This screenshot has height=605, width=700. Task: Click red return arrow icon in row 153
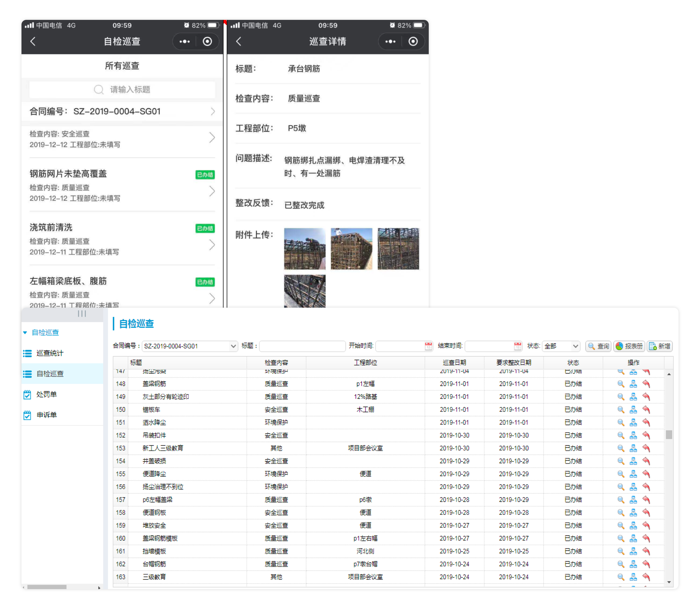646,448
